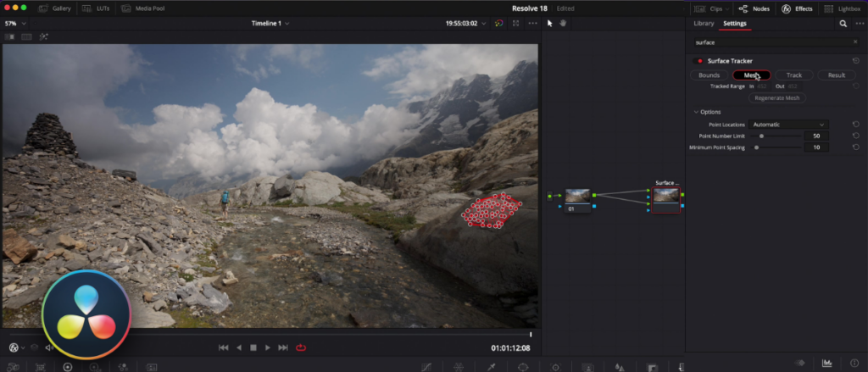Reset the Point Locations setting
Viewport: 868px width, 372px height.
coord(856,125)
